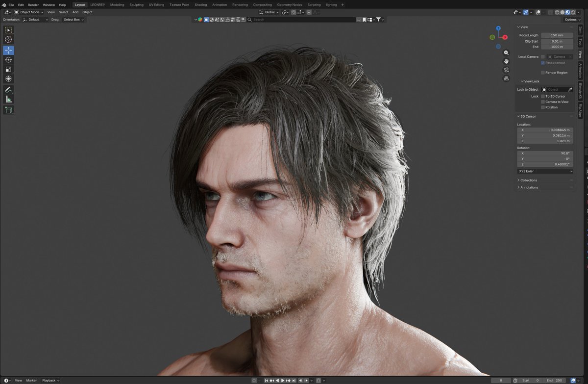Open the Global transform orientation dropdown
Screen dimensions: 588x384
[269, 12]
